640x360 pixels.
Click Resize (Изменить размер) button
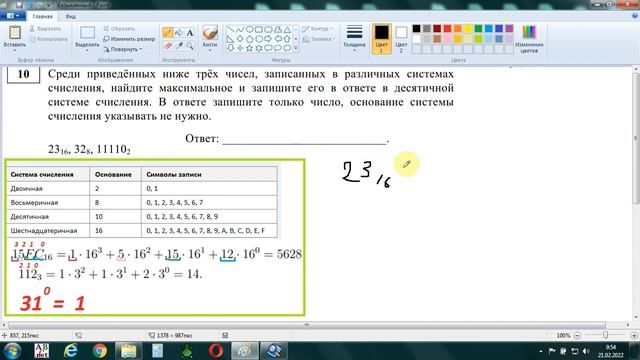point(129,39)
